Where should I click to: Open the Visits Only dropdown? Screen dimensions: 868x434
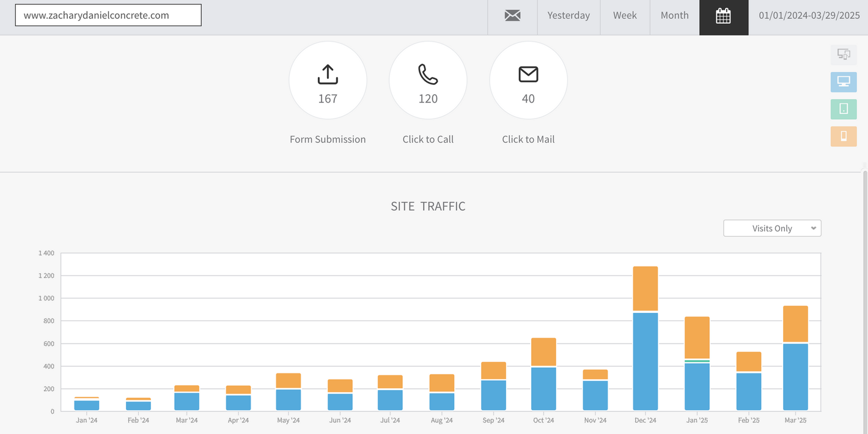(772, 228)
